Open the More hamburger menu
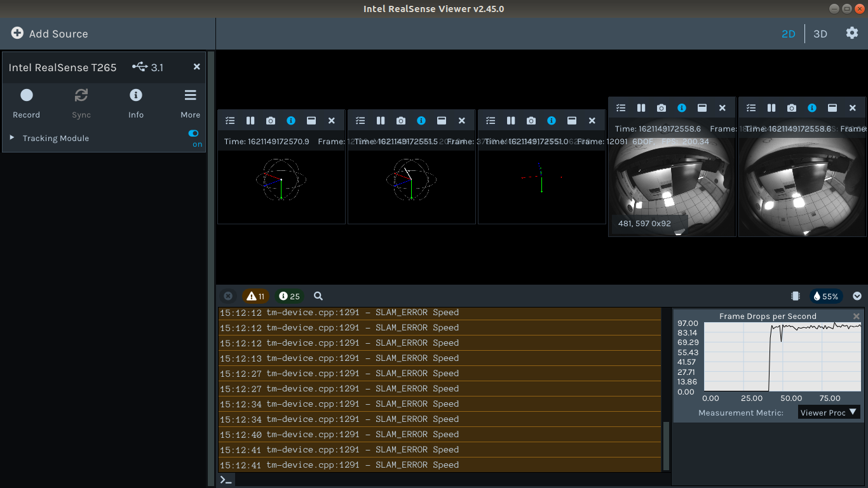868x488 pixels. [190, 103]
